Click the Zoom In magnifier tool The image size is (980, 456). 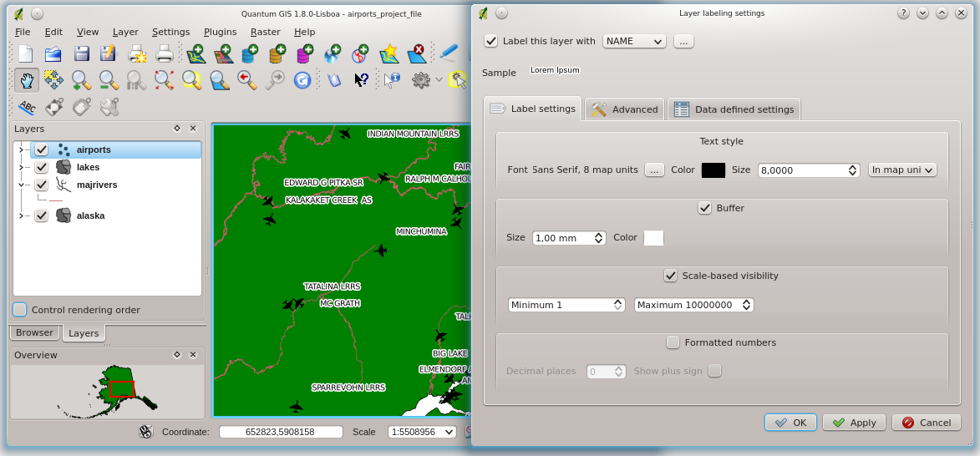(81, 80)
